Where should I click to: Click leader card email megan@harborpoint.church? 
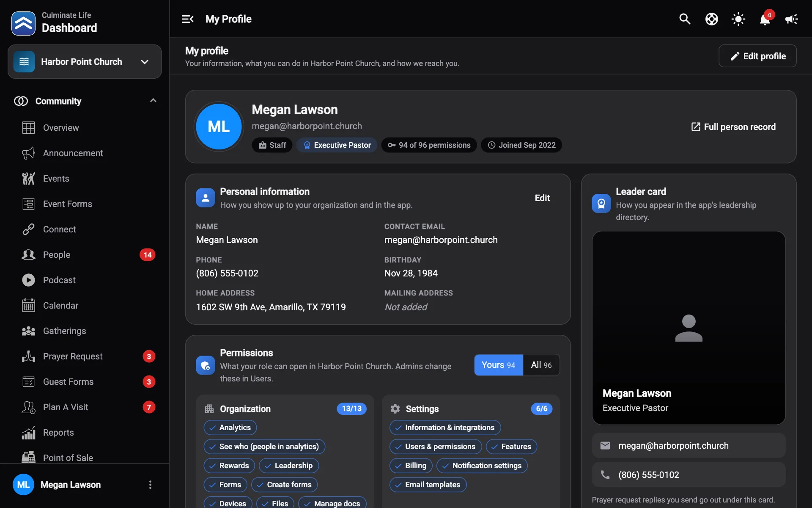pos(689,445)
